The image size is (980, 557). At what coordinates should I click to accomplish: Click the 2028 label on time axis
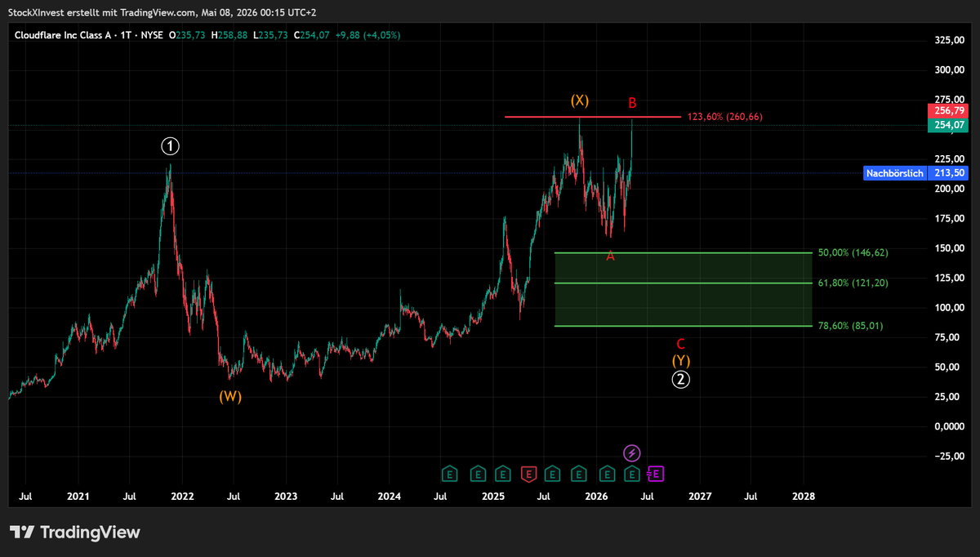[x=804, y=496]
